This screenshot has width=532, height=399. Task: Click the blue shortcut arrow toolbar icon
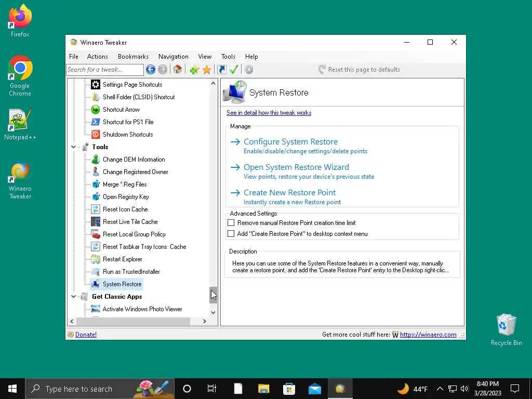(x=221, y=70)
